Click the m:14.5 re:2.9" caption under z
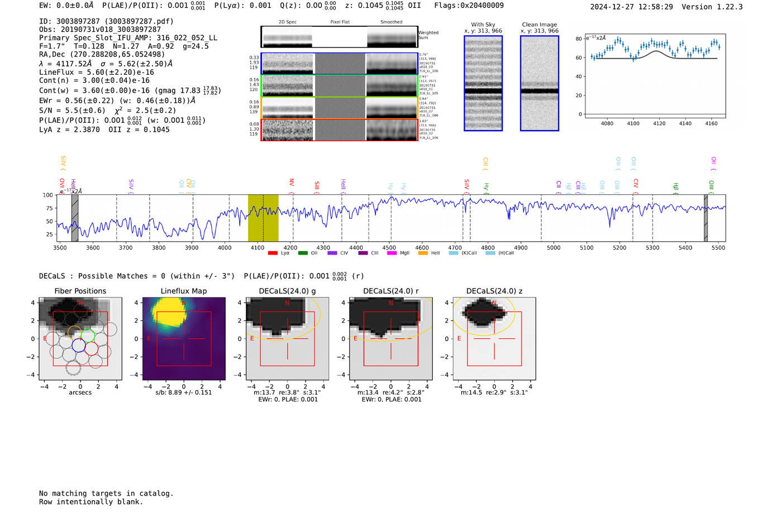The height and width of the screenshot is (532, 782). tap(494, 392)
